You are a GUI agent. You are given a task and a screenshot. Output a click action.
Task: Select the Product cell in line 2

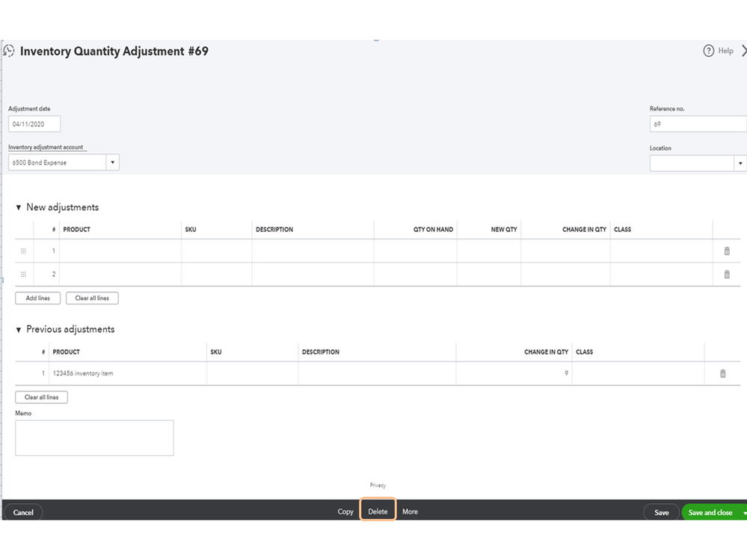[x=120, y=274]
